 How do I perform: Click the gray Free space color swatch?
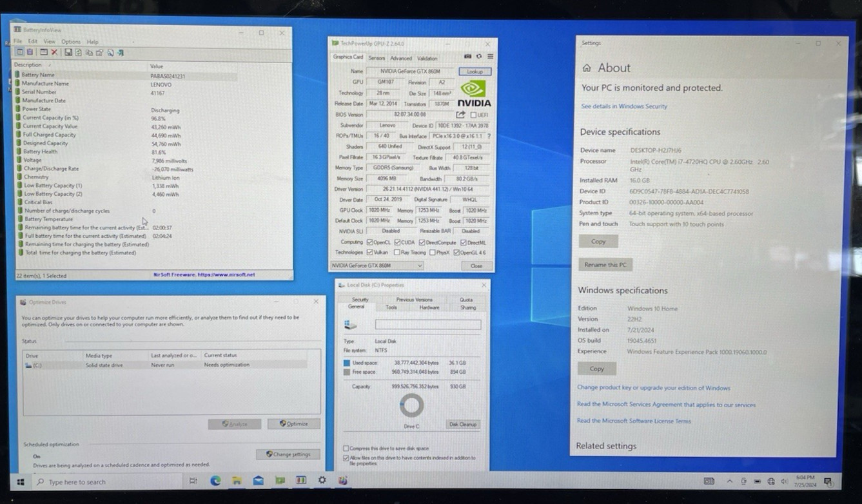(347, 372)
